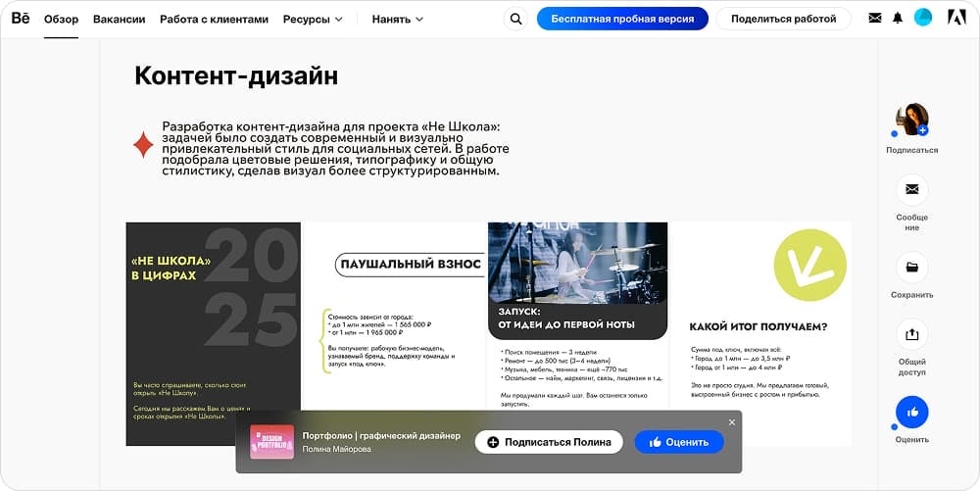The width and height of the screenshot is (980, 491).
Task: Open the user profile avatar in header
Action: tap(923, 18)
